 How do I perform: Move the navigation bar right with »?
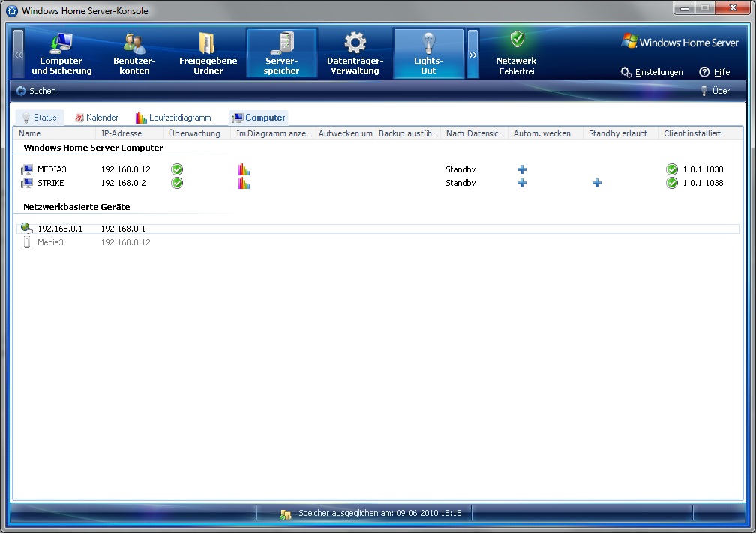(472, 53)
